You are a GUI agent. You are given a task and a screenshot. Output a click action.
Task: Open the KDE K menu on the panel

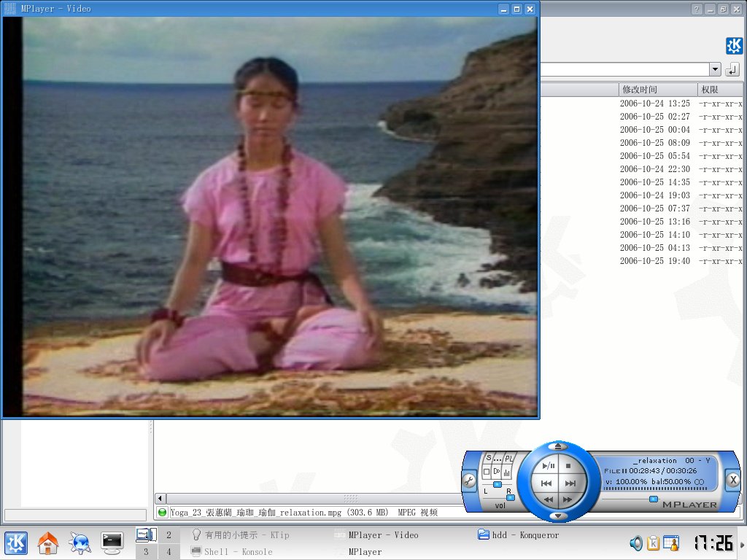coord(16,542)
